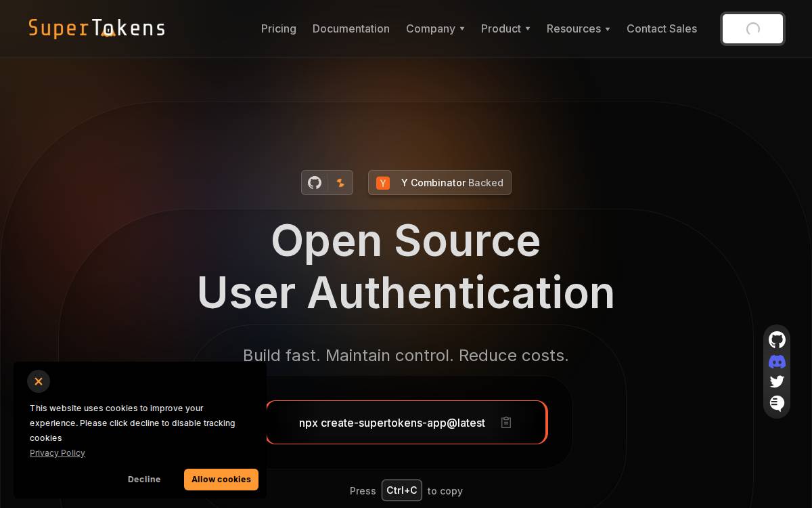Expand the Product dropdown menu
This screenshot has width=812, height=508.
[x=505, y=28]
